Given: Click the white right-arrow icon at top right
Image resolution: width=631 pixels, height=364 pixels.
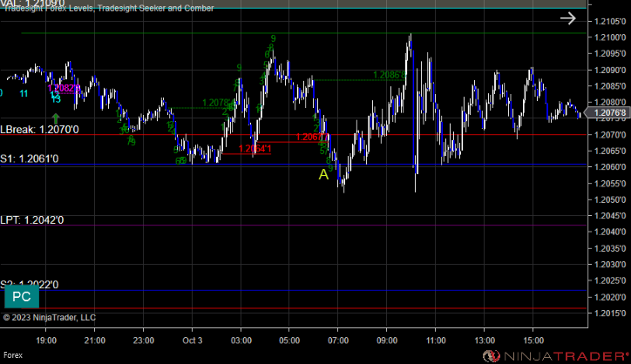Looking at the screenshot, I should coord(568,18).
